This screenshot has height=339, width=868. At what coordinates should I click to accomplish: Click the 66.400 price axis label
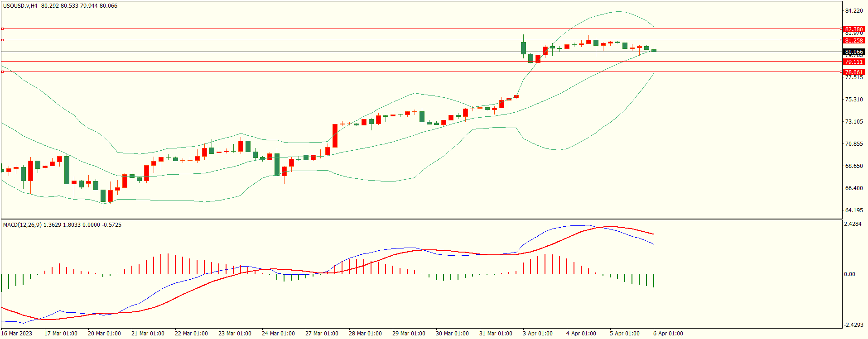(854, 188)
